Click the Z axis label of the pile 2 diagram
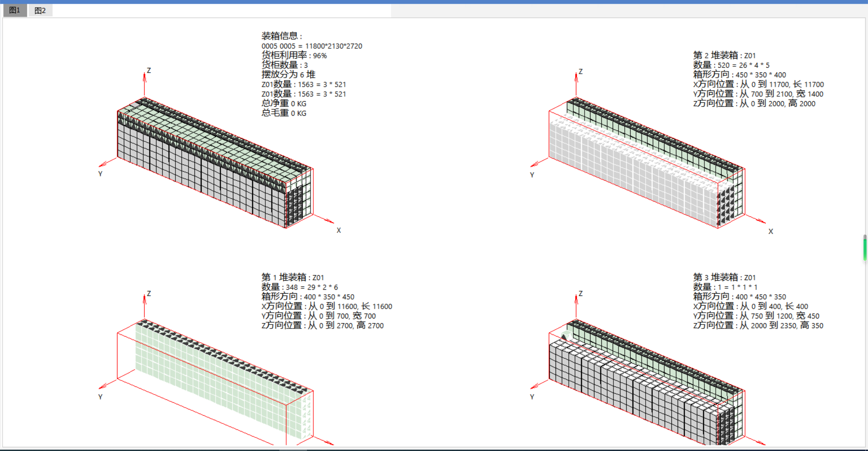The height and width of the screenshot is (451, 868). coord(580,72)
